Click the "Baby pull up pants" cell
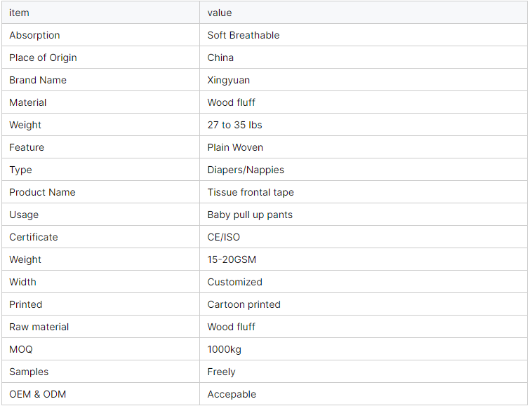This screenshot has width=532, height=406. [250, 215]
